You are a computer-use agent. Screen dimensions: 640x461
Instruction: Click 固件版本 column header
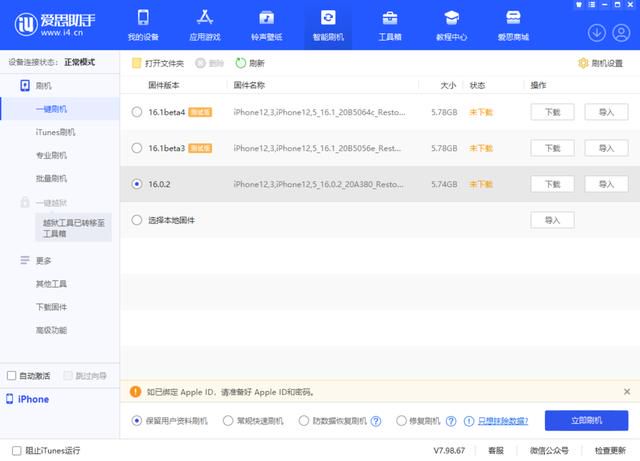tap(164, 85)
